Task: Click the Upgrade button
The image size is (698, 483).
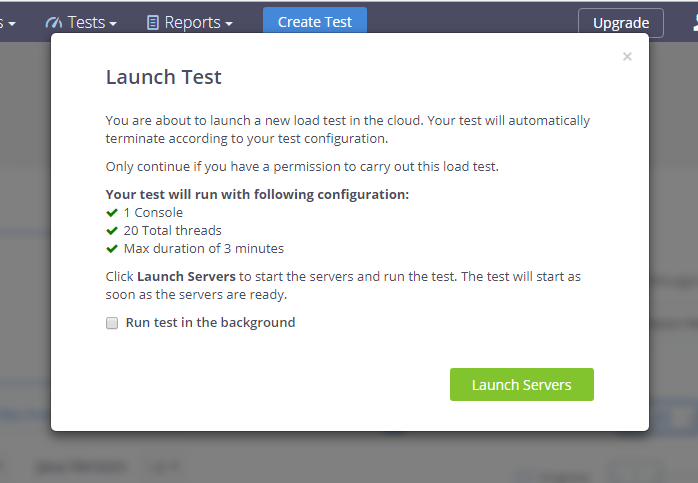Action: (x=621, y=23)
